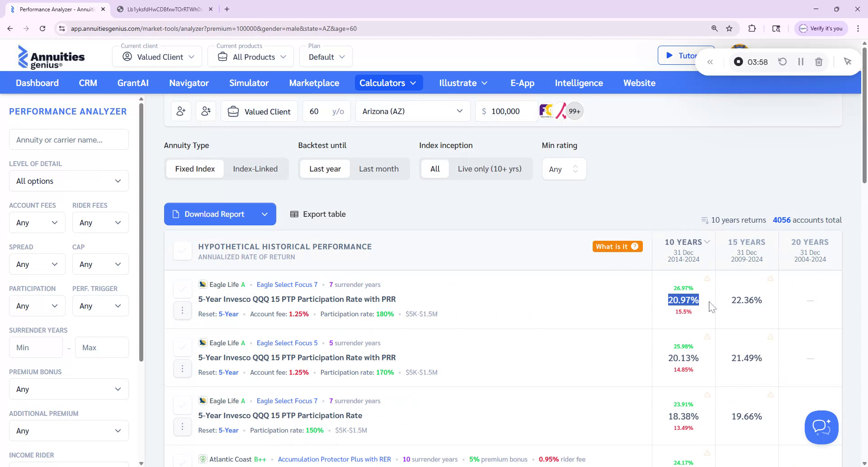Click the Download Report button
This screenshot has height=467, width=868.
pyautogui.click(x=214, y=214)
